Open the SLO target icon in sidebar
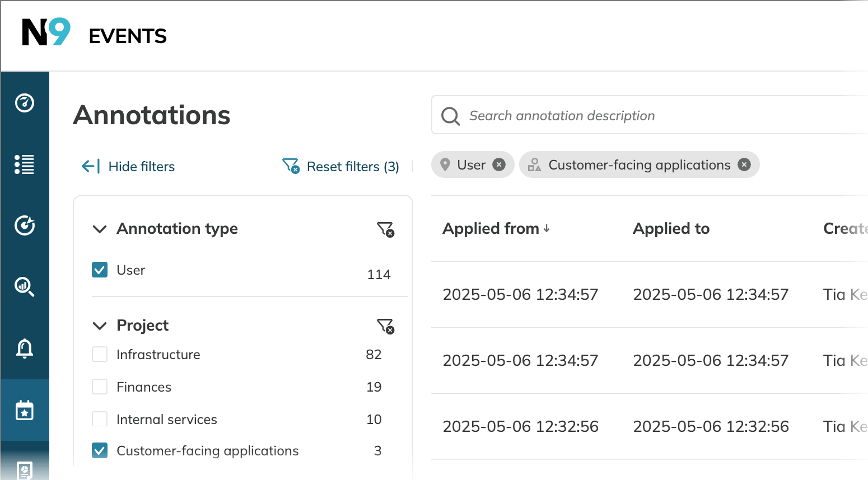868x480 pixels. [x=25, y=225]
